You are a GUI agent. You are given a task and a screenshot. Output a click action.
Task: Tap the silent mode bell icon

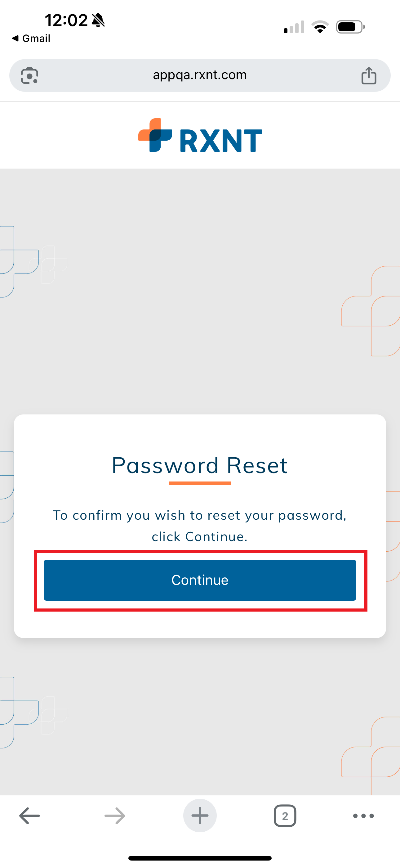coord(98,20)
